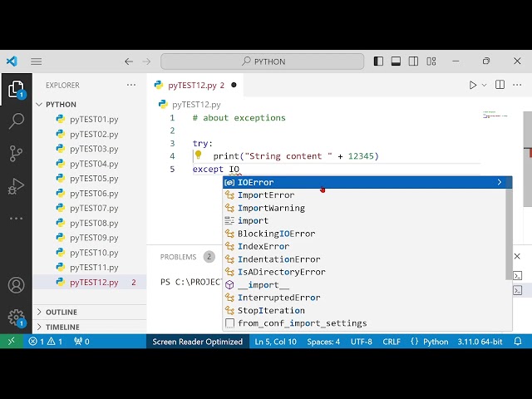Open the run options dropdown arrow
532x399 pixels.
point(484,85)
